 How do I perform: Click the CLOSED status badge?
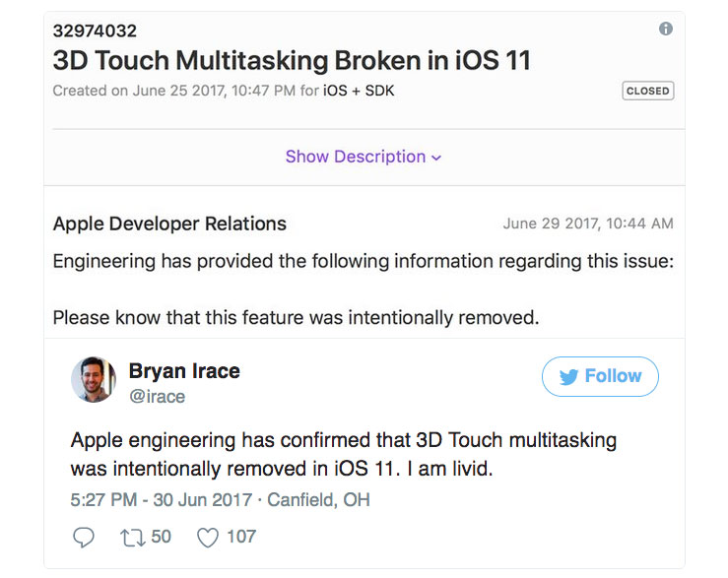pyautogui.click(x=647, y=91)
